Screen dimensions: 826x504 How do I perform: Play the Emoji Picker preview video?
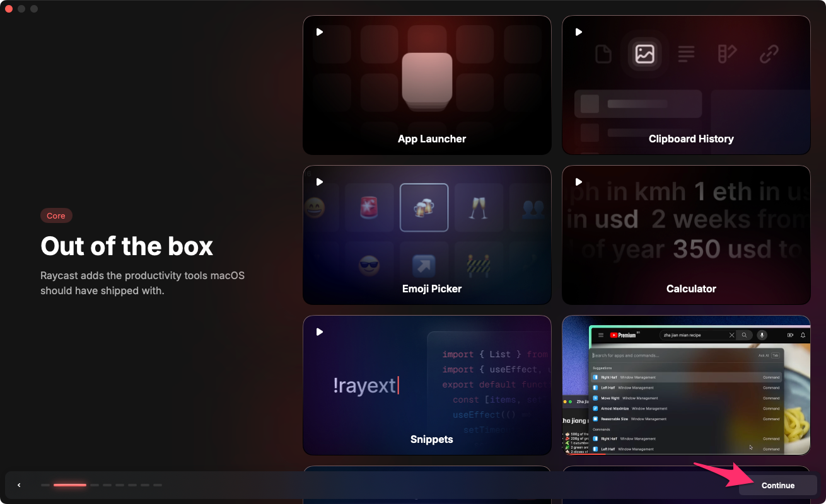coord(320,182)
